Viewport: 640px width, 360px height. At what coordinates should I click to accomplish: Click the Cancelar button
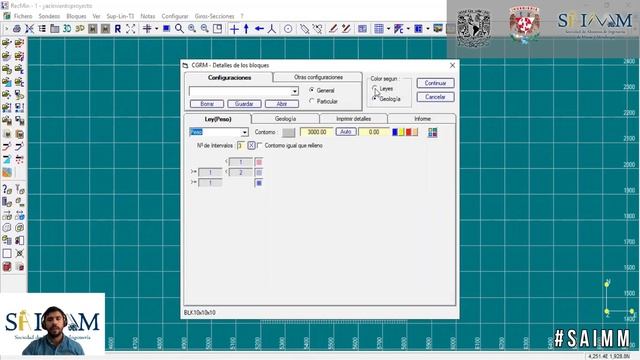pyautogui.click(x=435, y=97)
